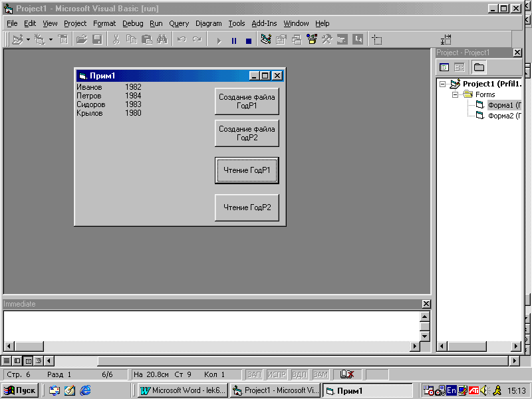Click the Undo arrow icon

[182, 40]
